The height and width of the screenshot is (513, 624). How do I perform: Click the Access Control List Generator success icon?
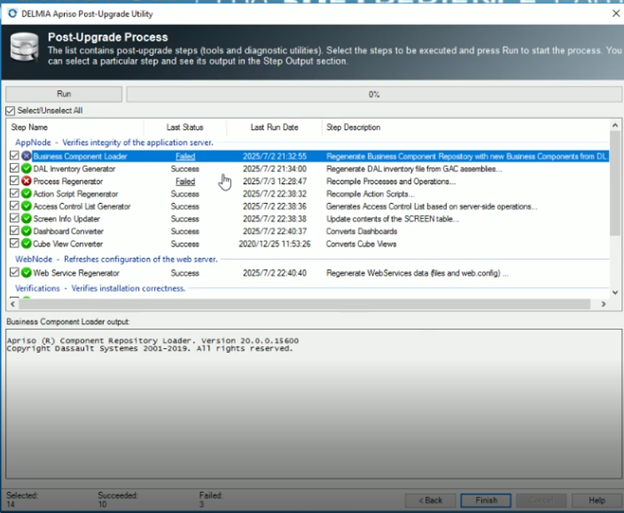[26, 206]
